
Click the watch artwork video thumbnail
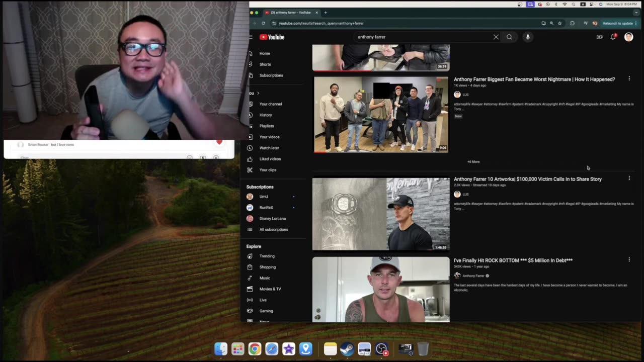(381, 214)
